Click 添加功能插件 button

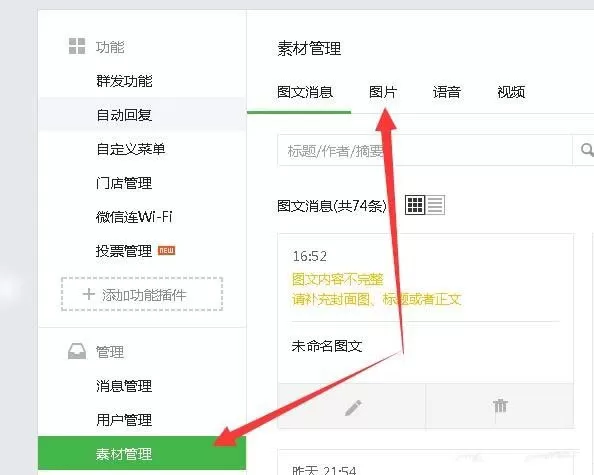pyautogui.click(x=142, y=294)
